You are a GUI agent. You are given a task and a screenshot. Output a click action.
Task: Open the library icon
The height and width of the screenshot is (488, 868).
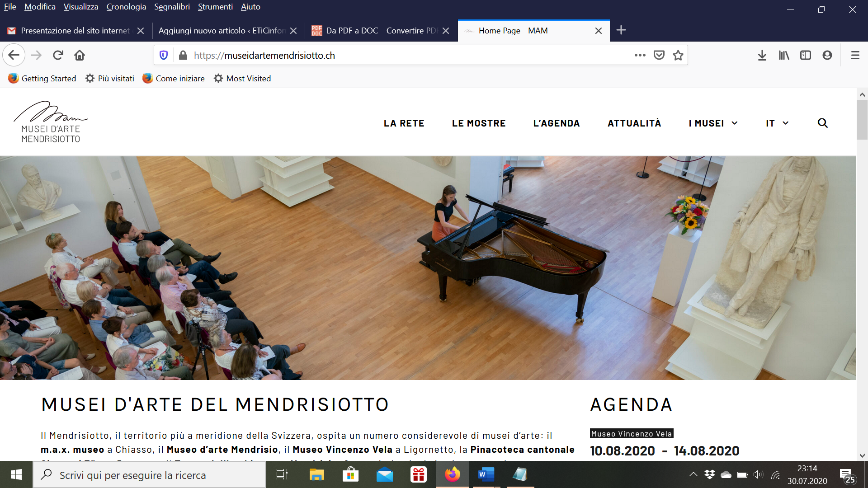[784, 55]
